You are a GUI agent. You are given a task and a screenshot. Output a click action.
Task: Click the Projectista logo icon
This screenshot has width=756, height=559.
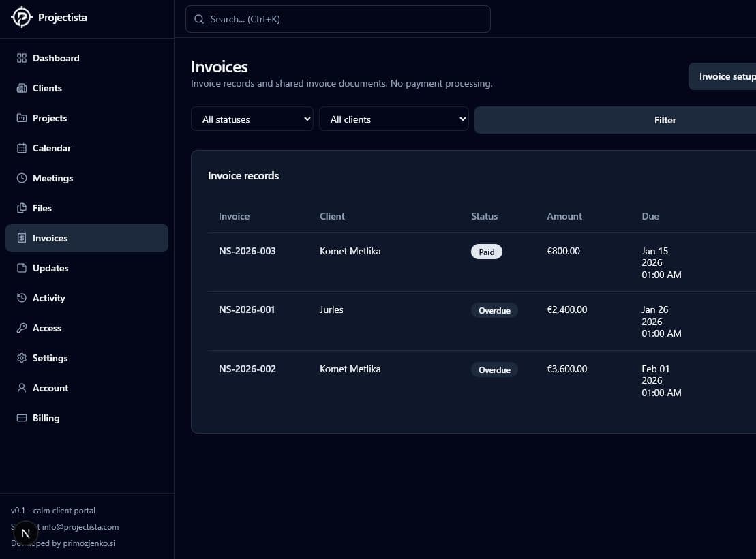pyautogui.click(x=21, y=17)
